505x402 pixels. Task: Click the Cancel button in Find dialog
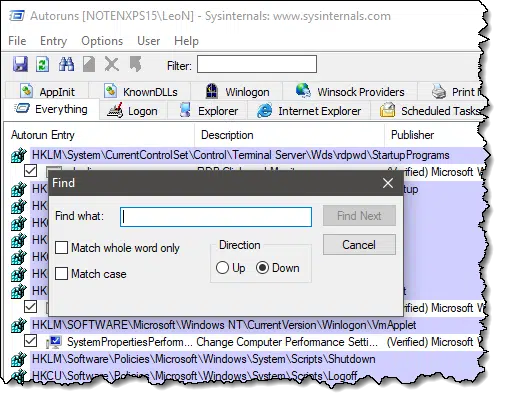tap(359, 245)
